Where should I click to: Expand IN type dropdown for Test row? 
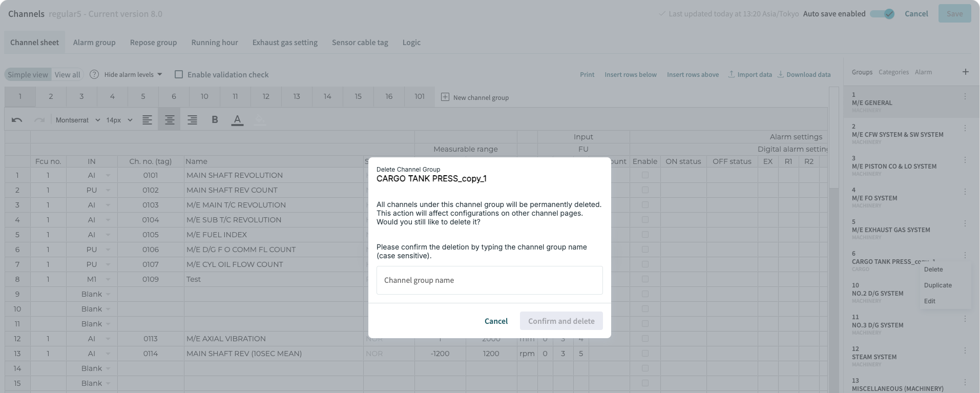108,279
